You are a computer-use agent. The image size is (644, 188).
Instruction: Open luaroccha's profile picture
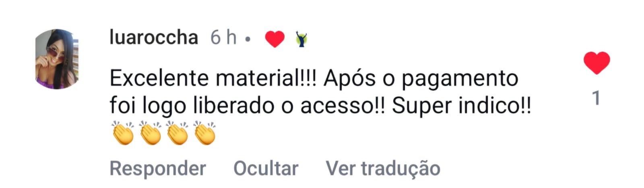tap(57, 59)
